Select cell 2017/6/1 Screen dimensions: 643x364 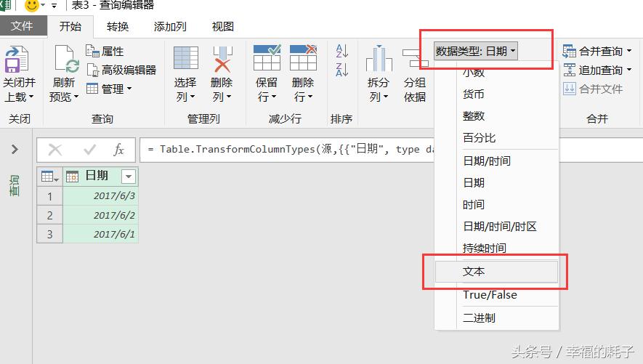coord(100,234)
